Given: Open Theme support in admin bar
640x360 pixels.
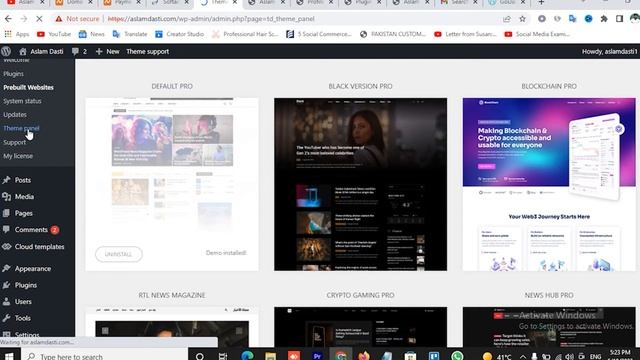Looking at the screenshot, I should coord(147,51).
